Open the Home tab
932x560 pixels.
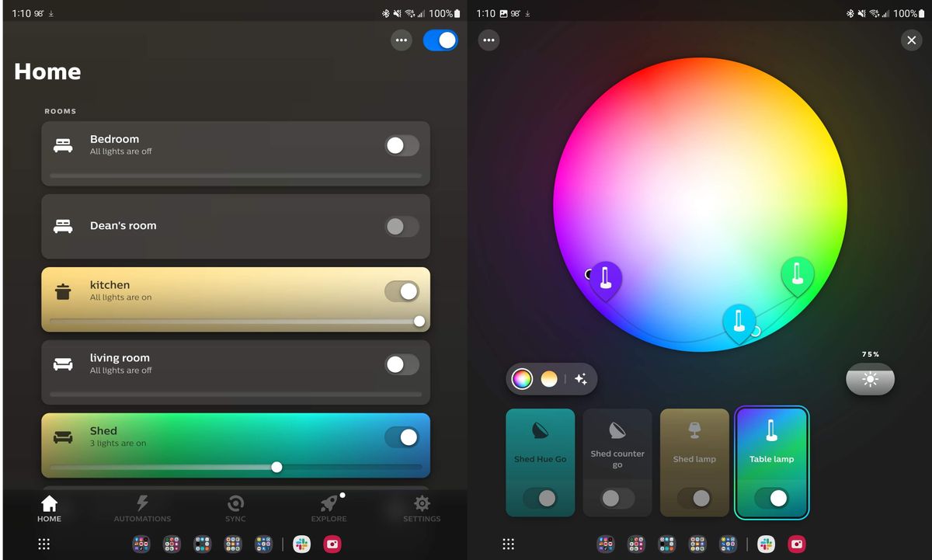(x=49, y=509)
